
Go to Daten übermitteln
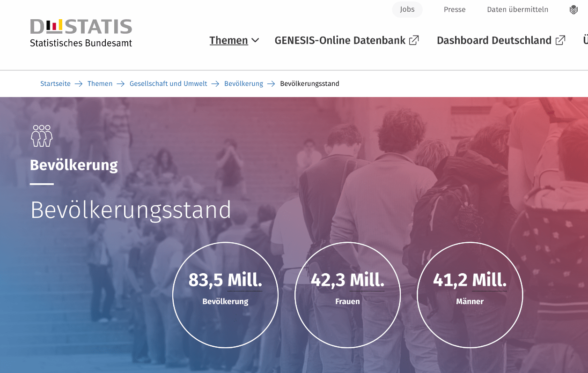(517, 9)
